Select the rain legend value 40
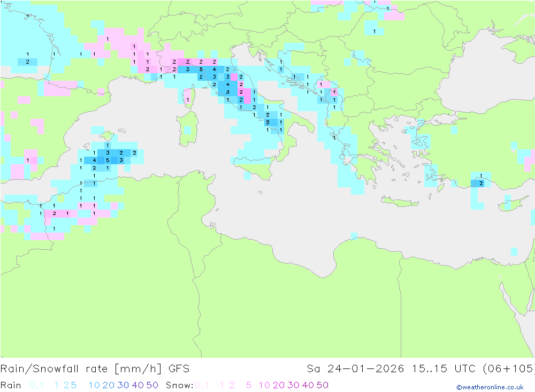535x392 pixels. pos(138,385)
